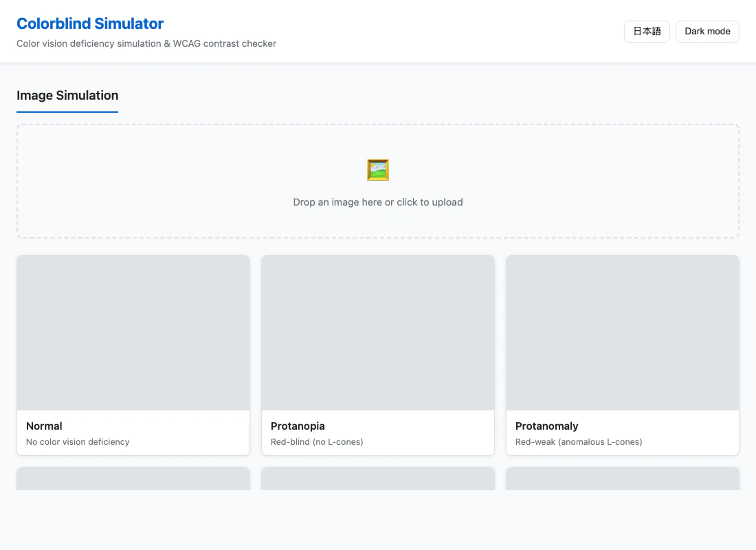Screen dimensions: 756x550
Task: Click 'Red-blind (no L-cones)' description
Action: tap(317, 442)
